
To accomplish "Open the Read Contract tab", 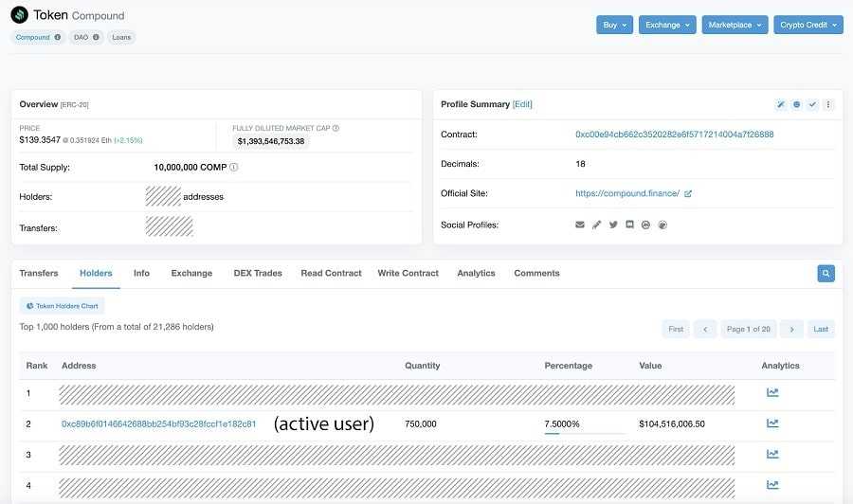I will [331, 273].
